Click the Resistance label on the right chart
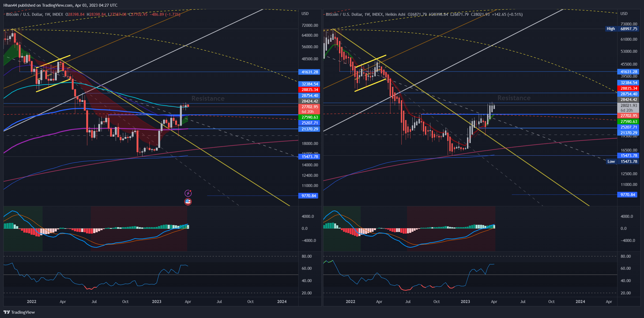 514,98
